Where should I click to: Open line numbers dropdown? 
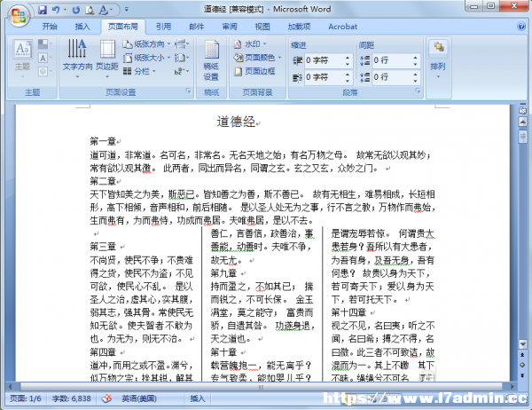(x=182, y=58)
